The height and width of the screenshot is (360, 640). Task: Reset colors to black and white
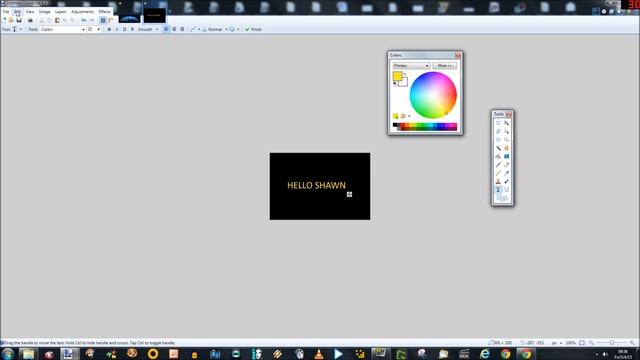[395, 84]
